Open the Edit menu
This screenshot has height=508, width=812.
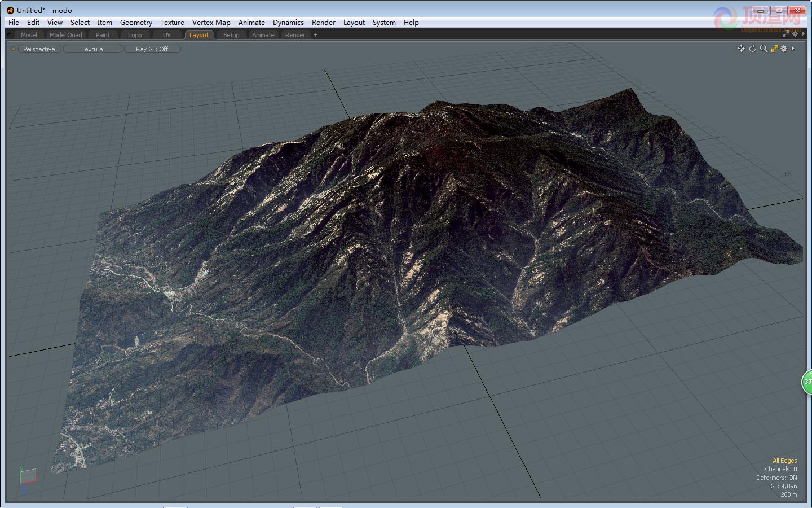[33, 23]
